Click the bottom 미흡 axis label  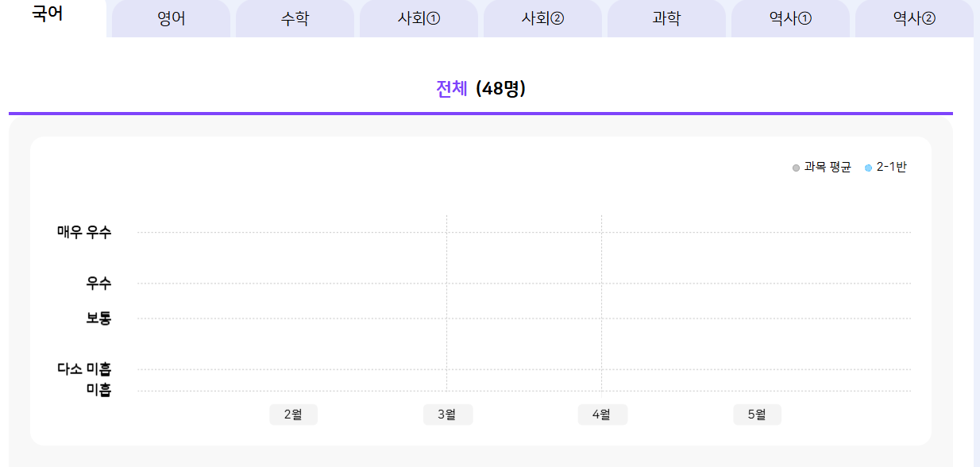(98, 390)
